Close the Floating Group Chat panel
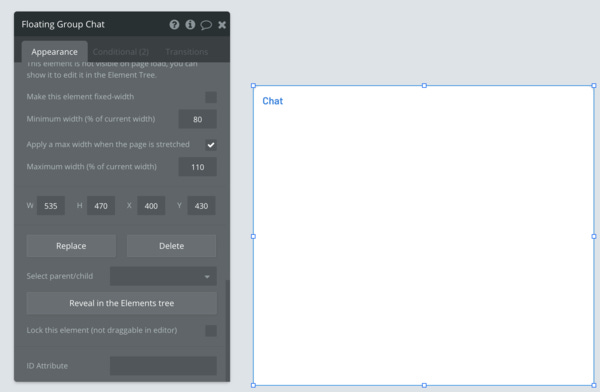The height and width of the screenshot is (392, 600). pos(222,25)
